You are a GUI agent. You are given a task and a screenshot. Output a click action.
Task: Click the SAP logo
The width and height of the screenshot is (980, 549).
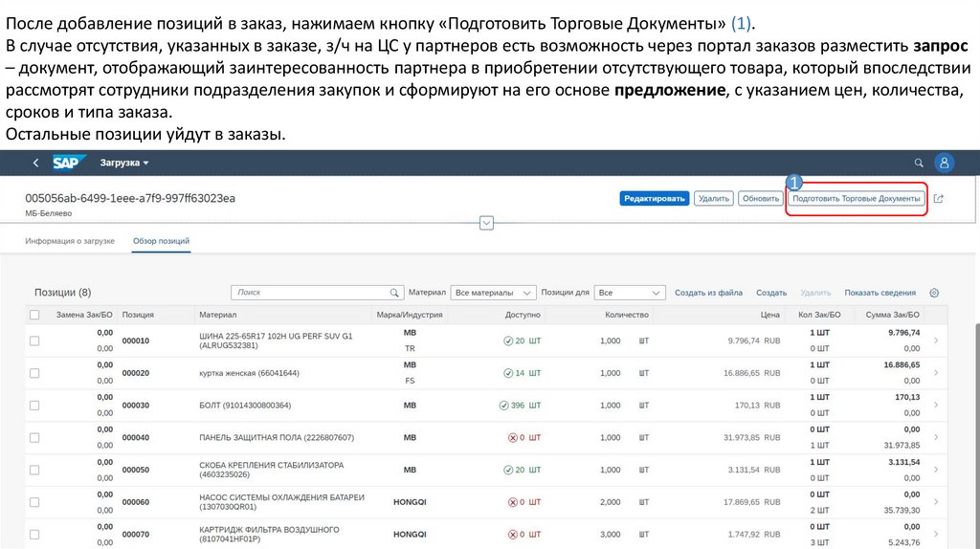pyautogui.click(x=67, y=163)
